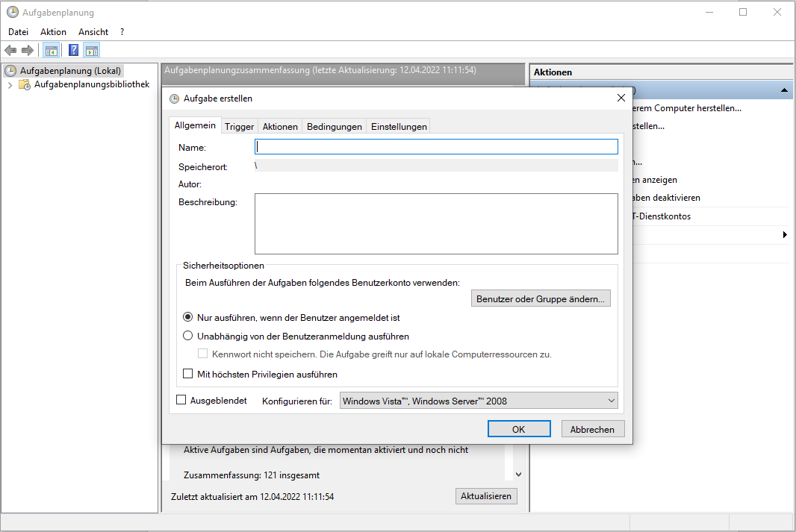Click the Forward arrow in the toolbar
Screen dimensions: 796x532
(x=28, y=51)
